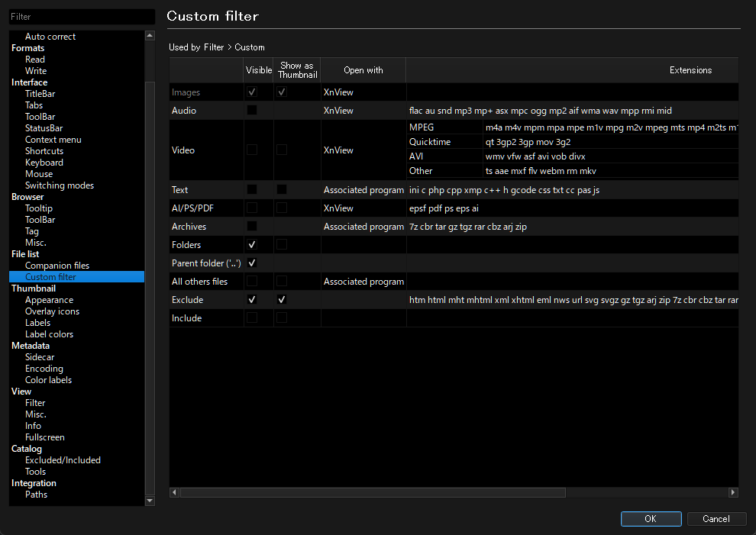Click the Cancel button
Image resolution: width=756 pixels, height=535 pixels.
click(716, 519)
